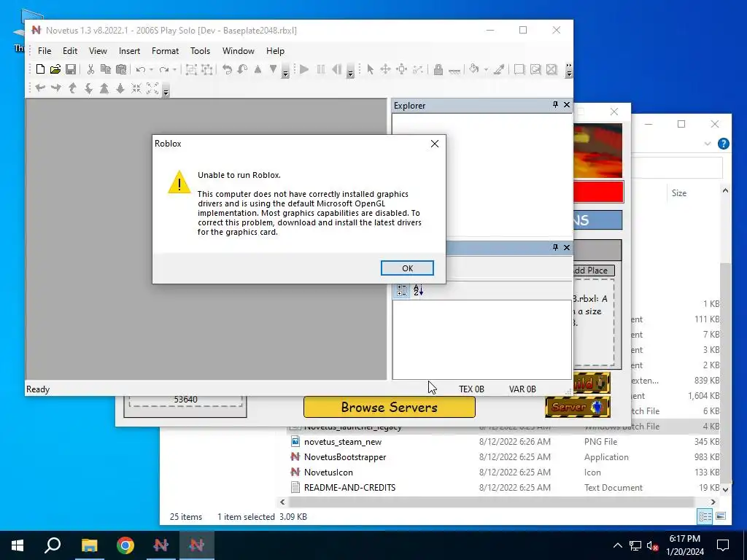Click the Server button in Novetus launcher
Image resolution: width=747 pixels, height=560 pixels.
click(x=578, y=407)
